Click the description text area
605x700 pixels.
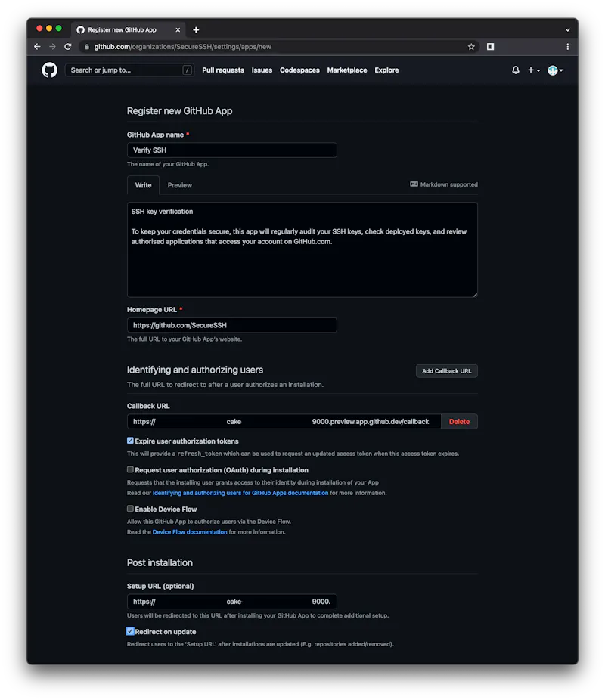pos(302,249)
